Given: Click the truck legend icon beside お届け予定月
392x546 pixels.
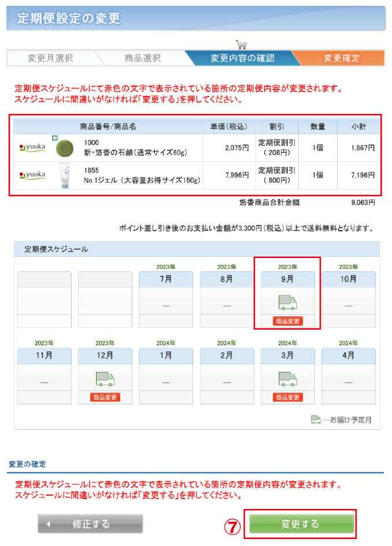Looking at the screenshot, I should (316, 419).
